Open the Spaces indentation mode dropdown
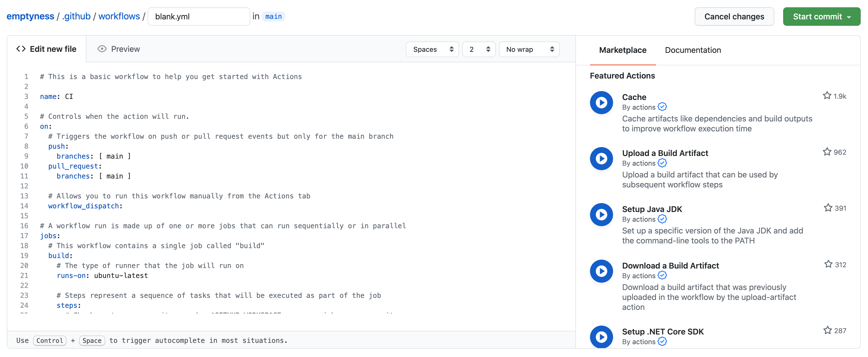The width and height of the screenshot is (868, 357). [432, 49]
